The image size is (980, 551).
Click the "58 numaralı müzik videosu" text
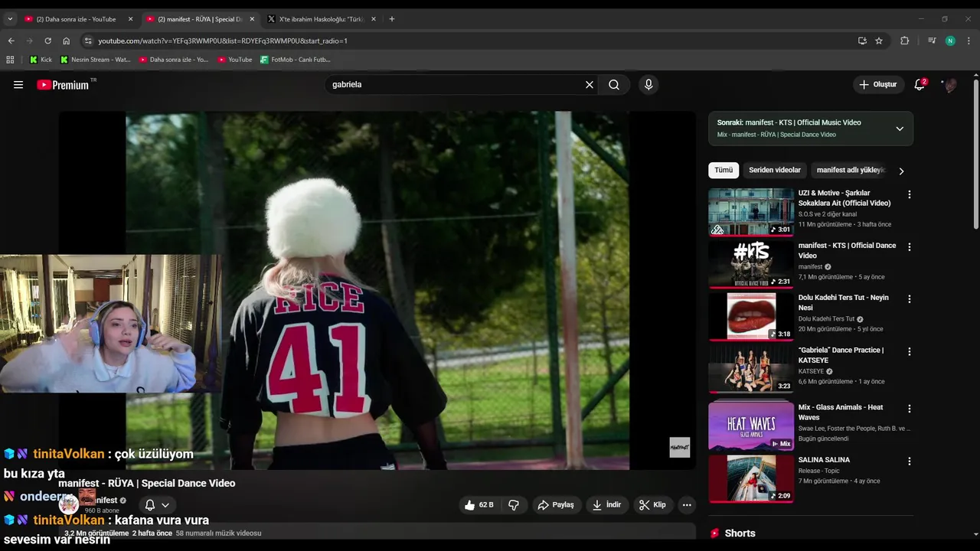point(218,533)
